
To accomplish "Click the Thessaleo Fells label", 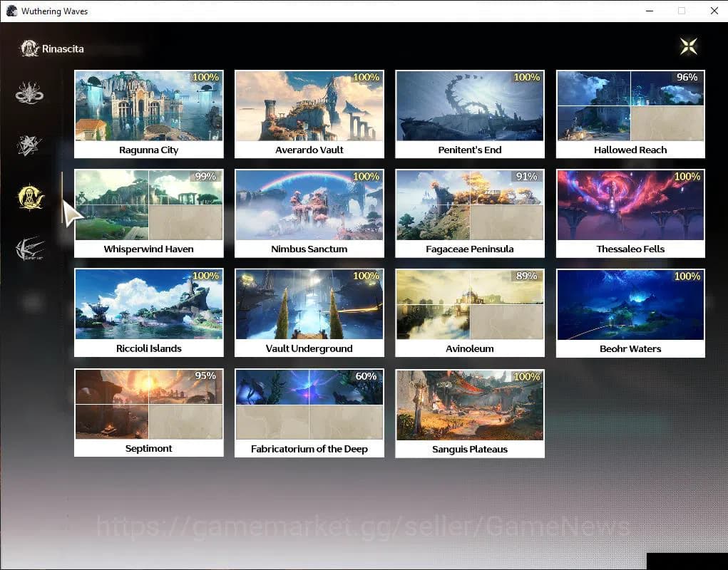I will pyautogui.click(x=630, y=249).
